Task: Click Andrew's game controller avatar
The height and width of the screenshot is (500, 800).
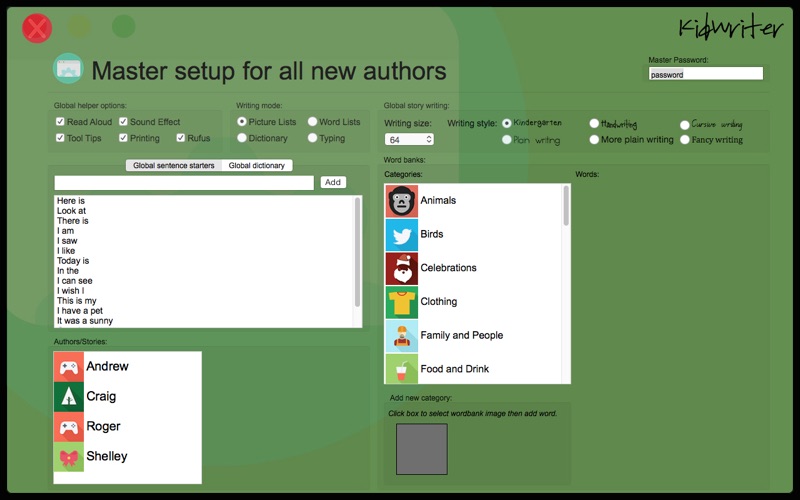Action: point(68,367)
